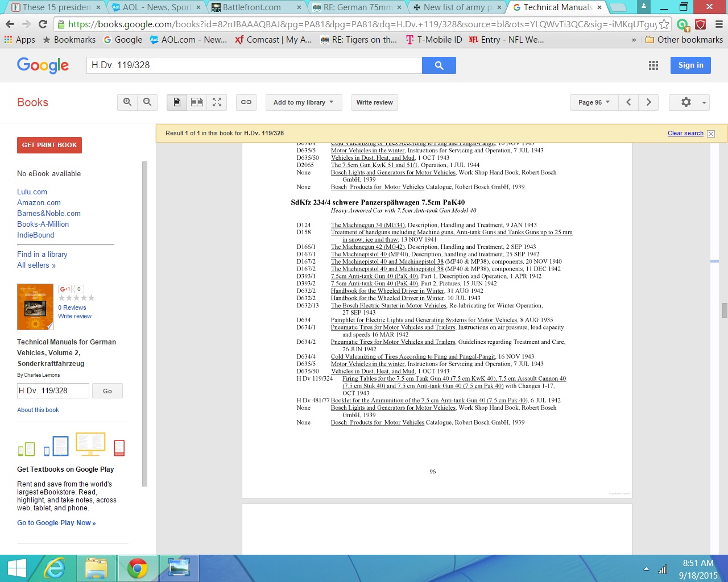Viewport: 728px width, 582px height.
Task: Switch to These 15 presidents tab
Action: (x=56, y=7)
